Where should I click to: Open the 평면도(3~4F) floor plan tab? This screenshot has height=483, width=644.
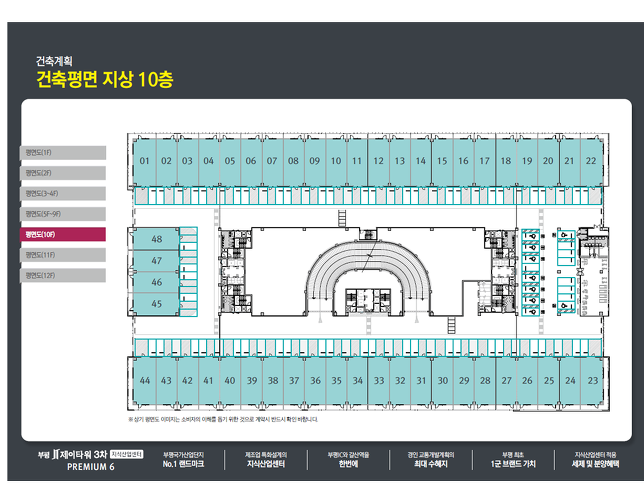(63, 193)
